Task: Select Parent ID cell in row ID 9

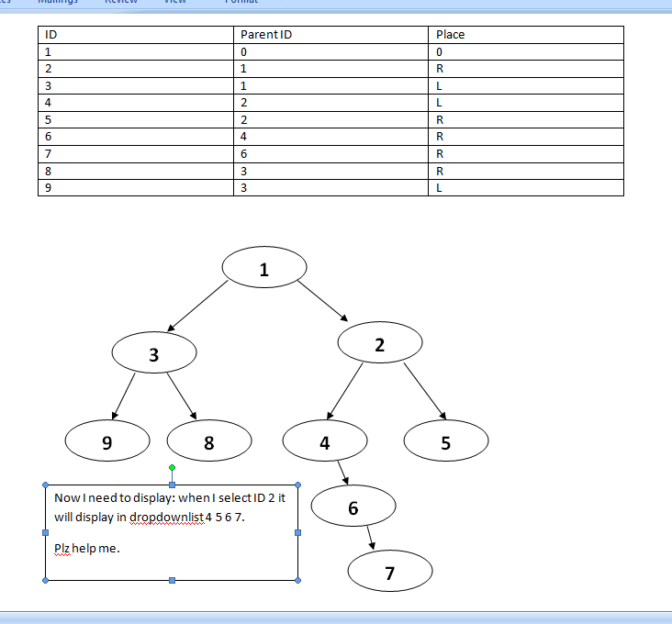Action: click(x=330, y=187)
